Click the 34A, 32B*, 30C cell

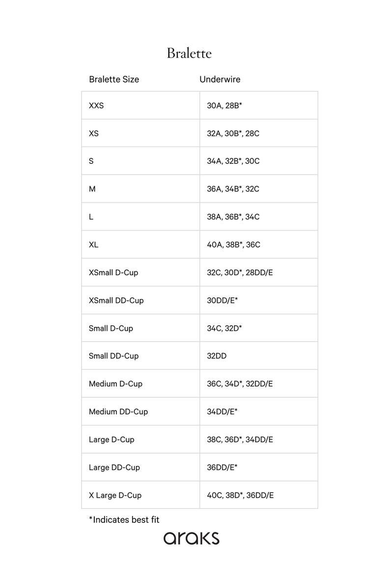coord(233,161)
